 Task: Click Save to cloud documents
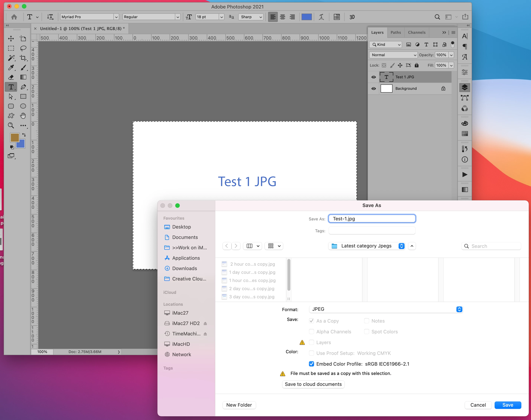(x=313, y=384)
